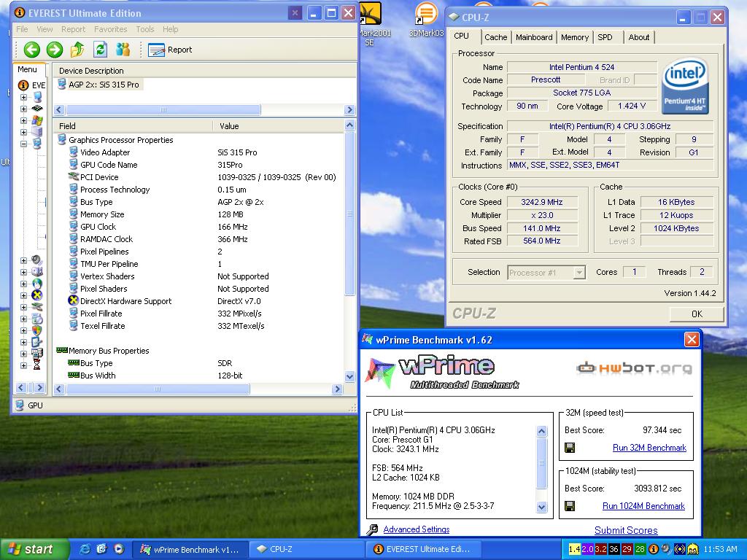The image size is (747, 560).
Task: Collapse the expanded Display node in EVEREST tree
Action: 23,144
